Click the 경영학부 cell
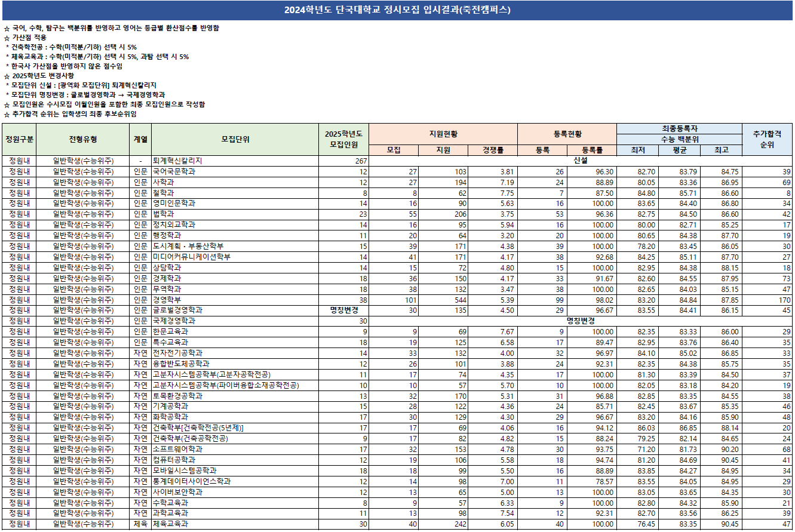The height and width of the screenshot is (532, 795). point(235,300)
